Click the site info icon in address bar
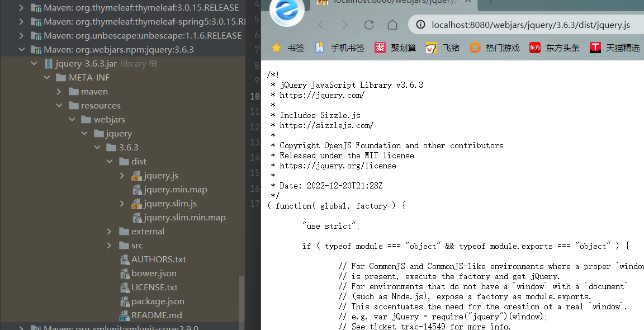Viewport: 644px width, 330px height. [x=420, y=25]
